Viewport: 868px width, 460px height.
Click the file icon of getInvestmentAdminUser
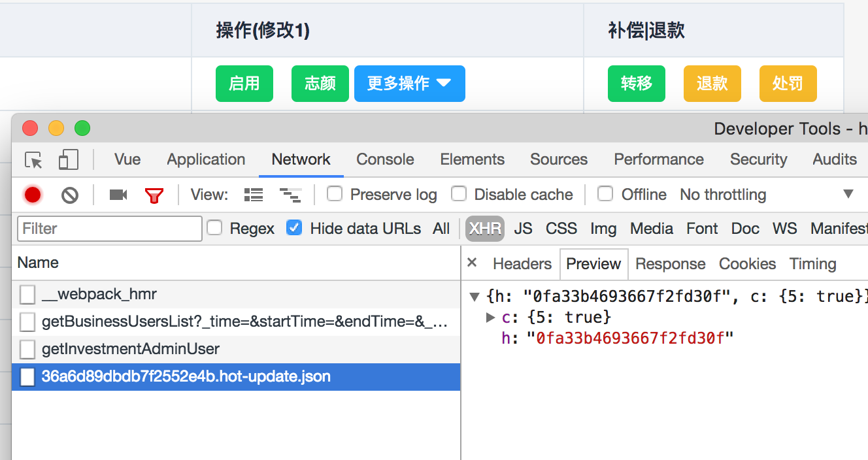pos(27,350)
